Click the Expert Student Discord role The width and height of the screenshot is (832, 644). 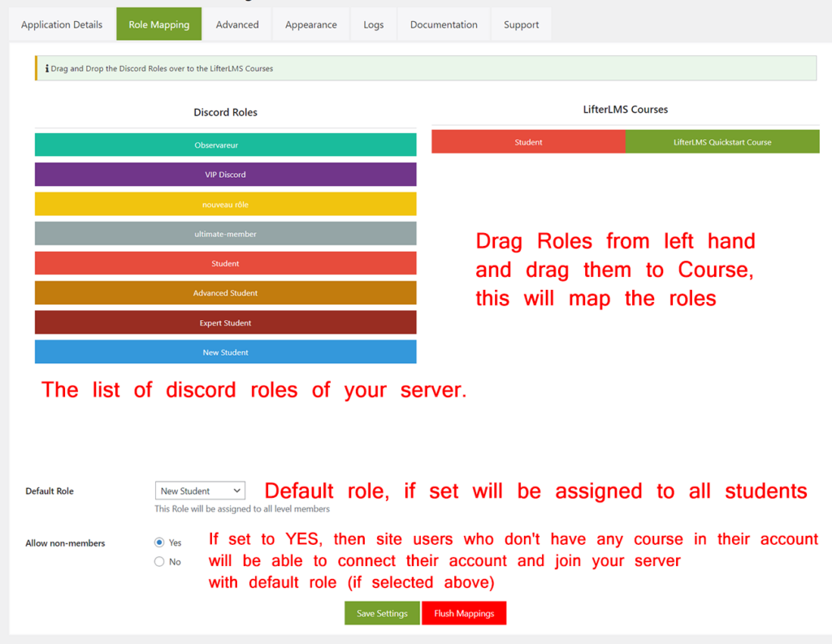click(x=226, y=322)
